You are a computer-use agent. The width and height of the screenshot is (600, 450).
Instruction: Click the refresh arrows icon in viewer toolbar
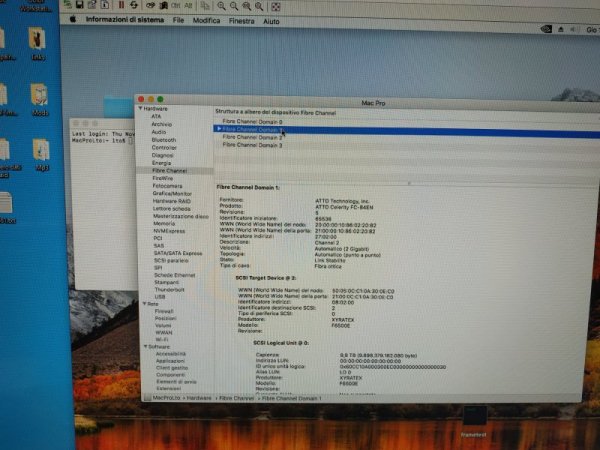point(134,5)
